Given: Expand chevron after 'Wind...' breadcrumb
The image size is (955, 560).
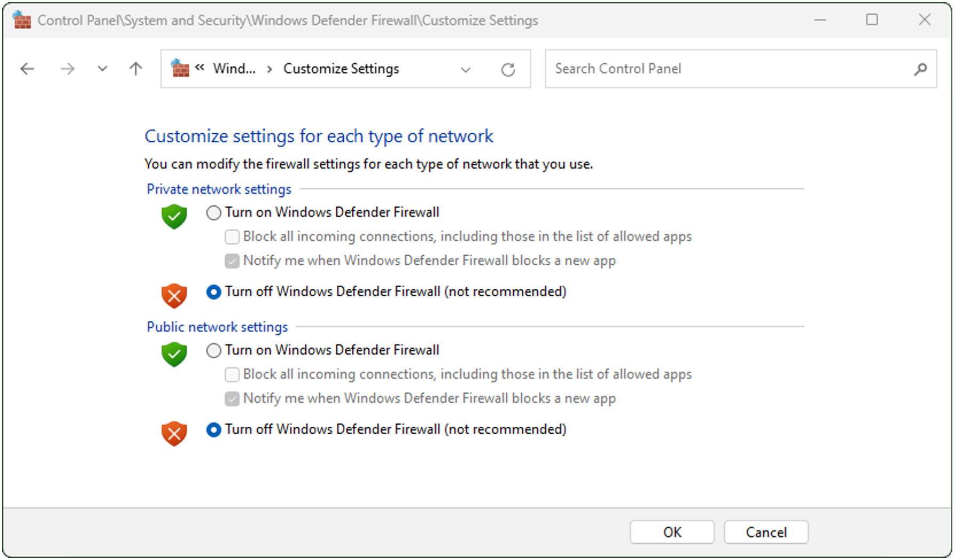Looking at the screenshot, I should tap(270, 69).
